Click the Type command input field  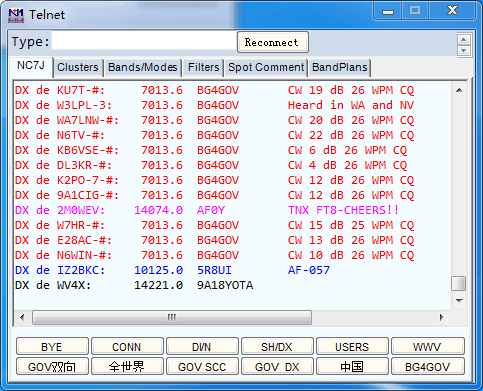(144, 41)
